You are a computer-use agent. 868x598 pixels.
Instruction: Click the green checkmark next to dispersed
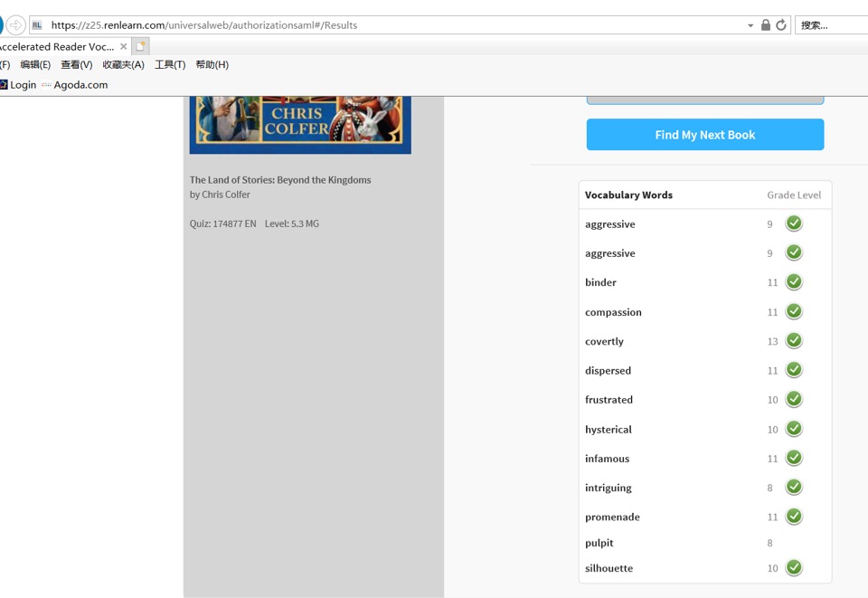(794, 369)
